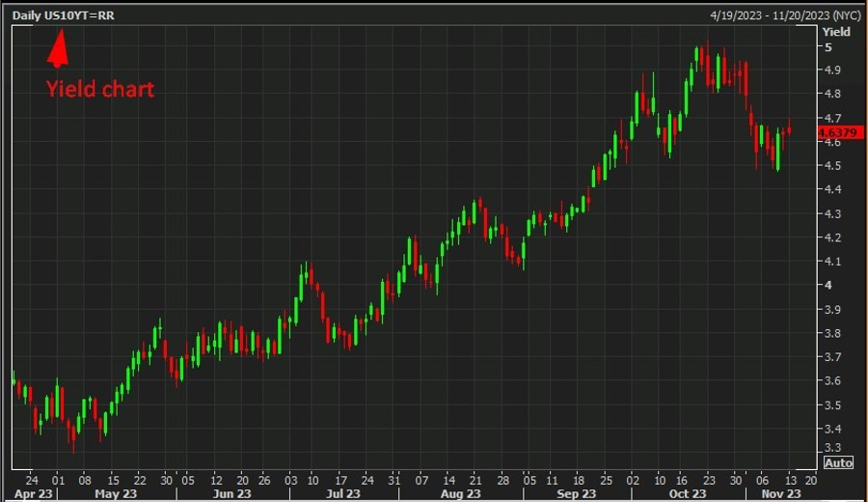This screenshot has width=868, height=502.
Task: Click the red 4.6379 current yield tag
Action: [x=834, y=131]
